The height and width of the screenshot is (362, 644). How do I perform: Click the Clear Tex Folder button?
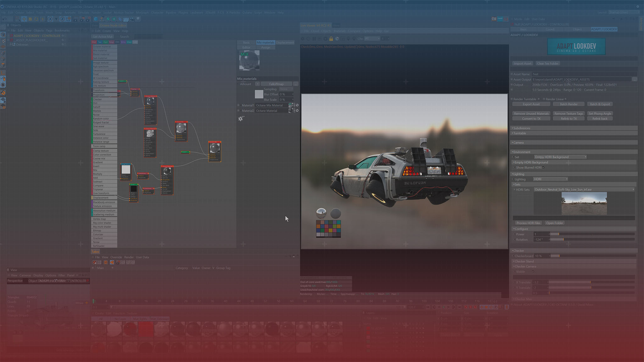(x=548, y=63)
